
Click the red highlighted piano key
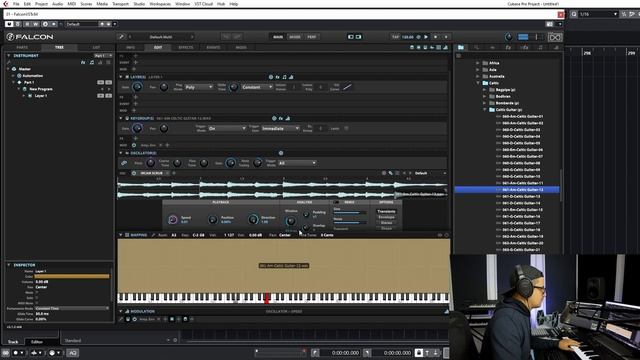coord(267,298)
